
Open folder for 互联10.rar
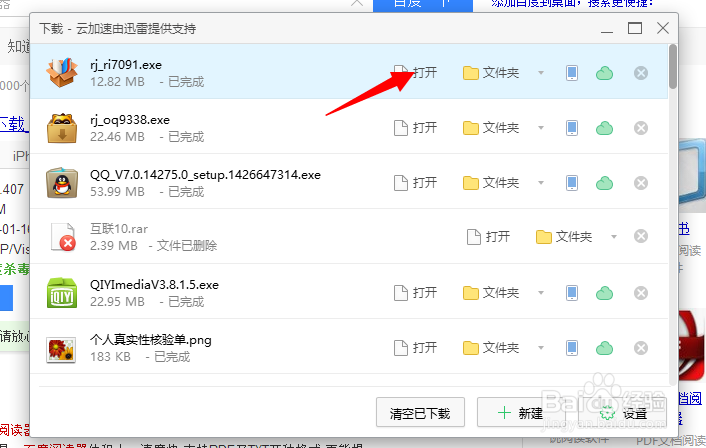564,236
